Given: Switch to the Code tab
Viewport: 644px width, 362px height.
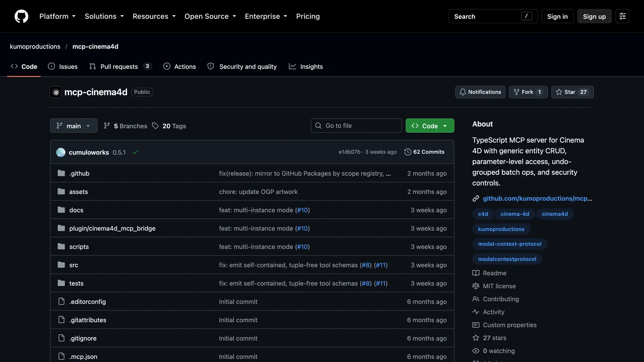Looking at the screenshot, I should (x=24, y=67).
